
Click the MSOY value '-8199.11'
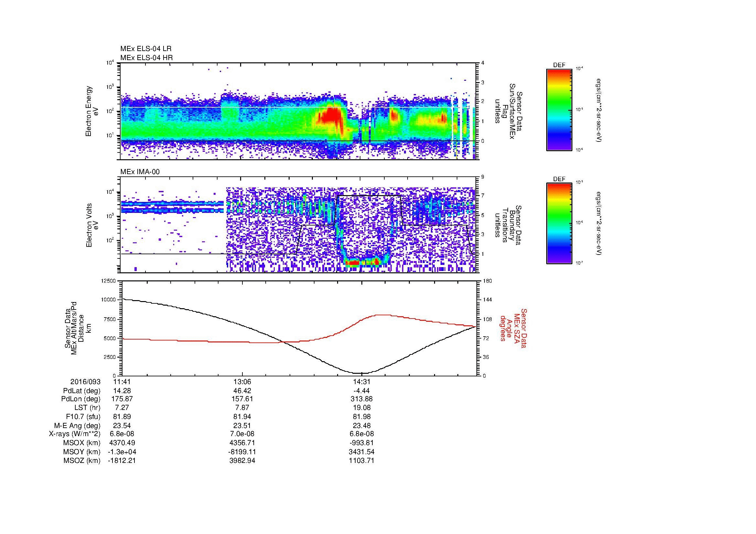242,452
